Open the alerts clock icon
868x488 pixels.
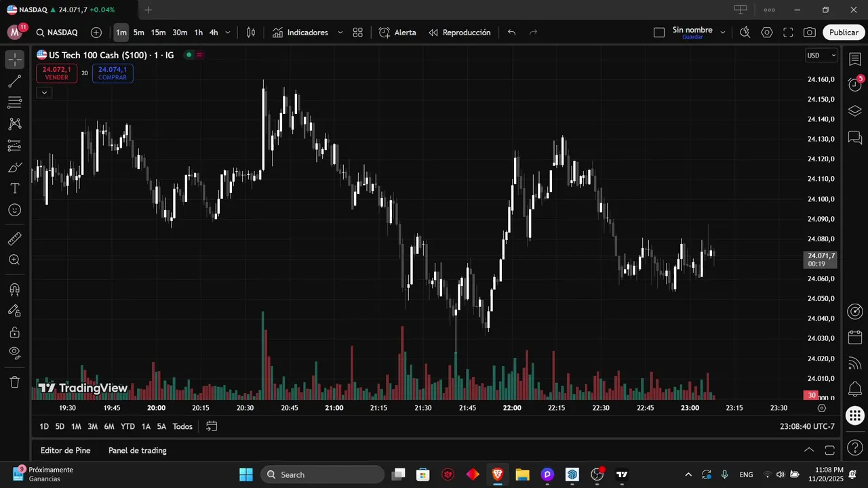(x=854, y=85)
